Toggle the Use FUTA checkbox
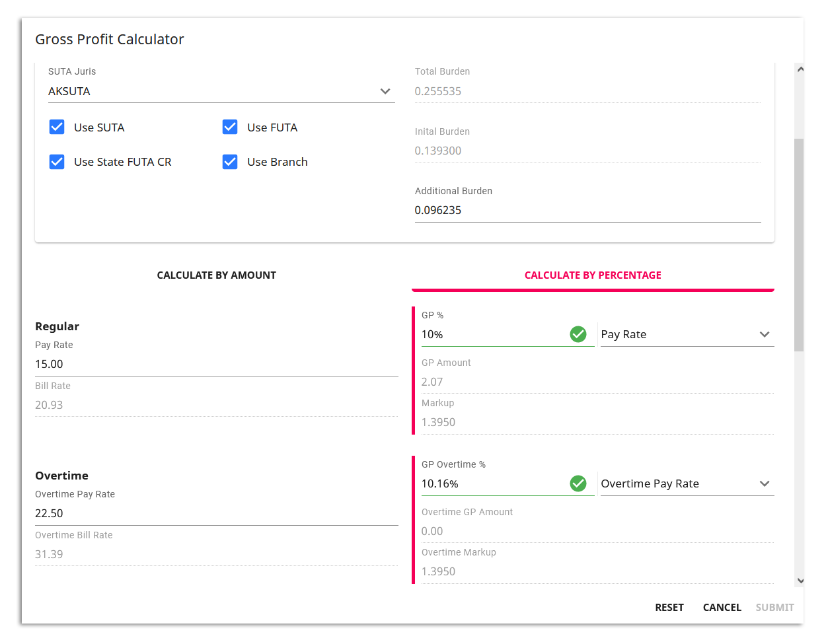 pyautogui.click(x=230, y=127)
